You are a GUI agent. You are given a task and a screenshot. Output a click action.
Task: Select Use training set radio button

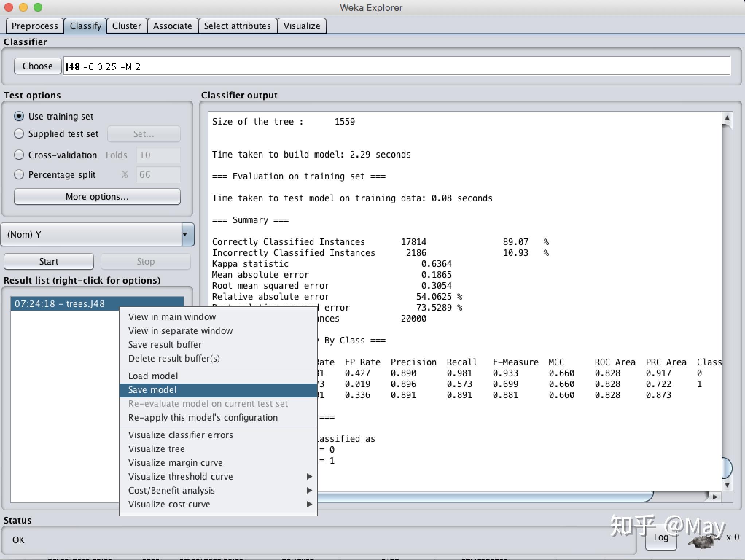19,116
